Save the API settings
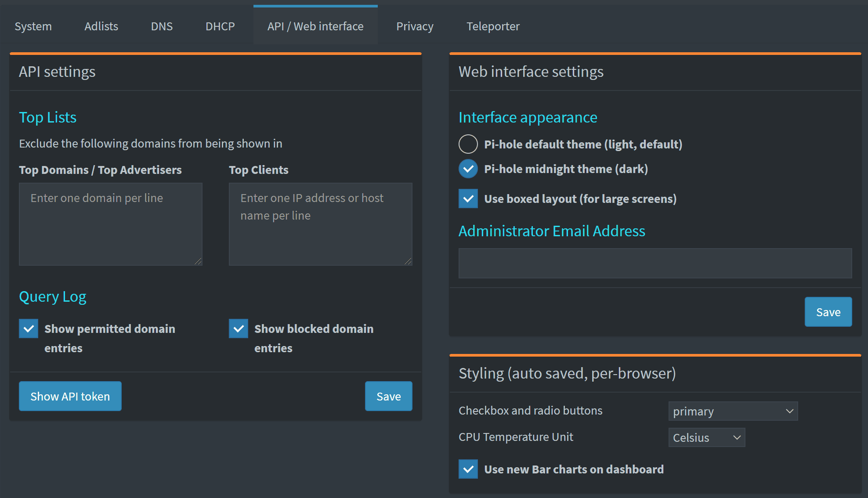868x498 pixels. (x=388, y=396)
